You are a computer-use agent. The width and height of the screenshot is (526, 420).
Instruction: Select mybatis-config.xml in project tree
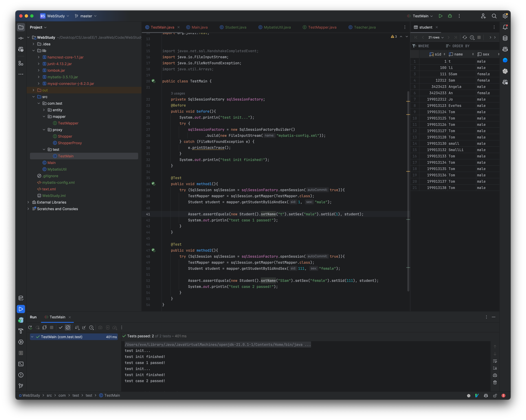pyautogui.click(x=58, y=183)
